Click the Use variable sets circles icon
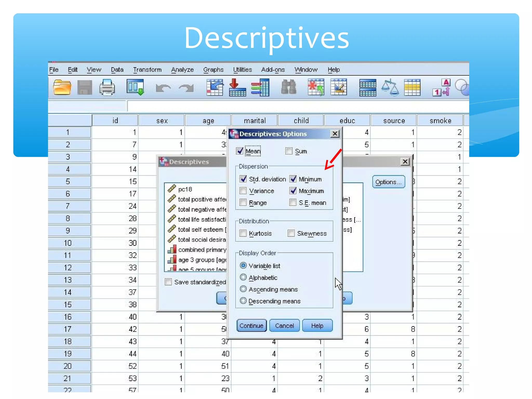This screenshot has height=399, width=532. click(462, 88)
